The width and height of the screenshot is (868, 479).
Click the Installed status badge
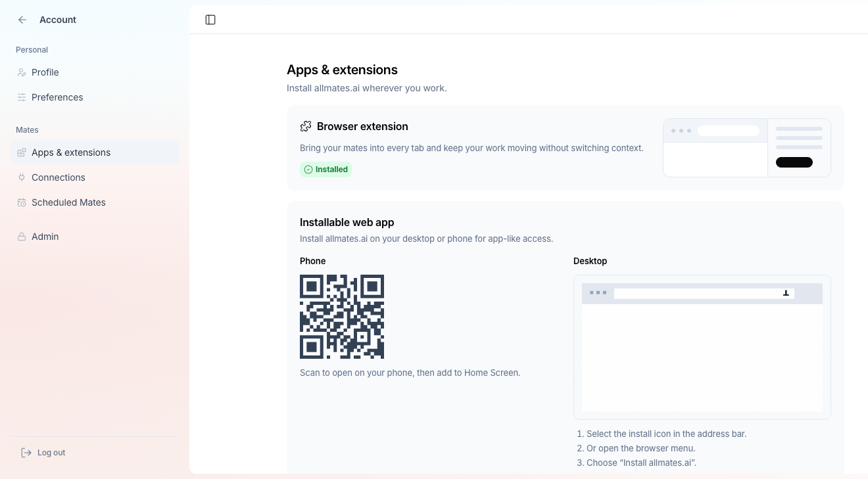(x=326, y=170)
